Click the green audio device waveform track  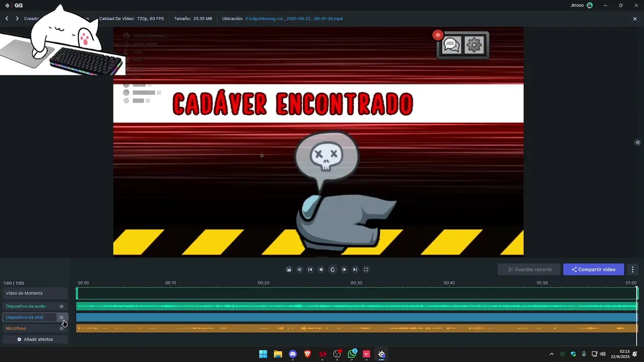(357, 306)
